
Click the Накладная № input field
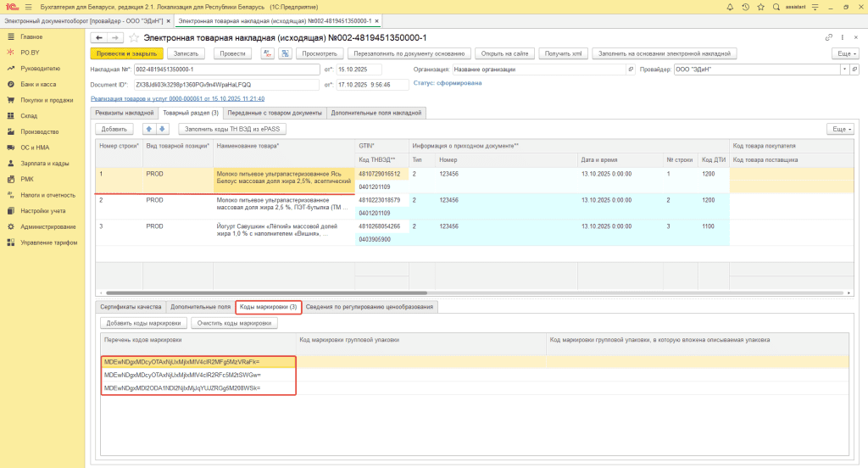[x=226, y=70]
